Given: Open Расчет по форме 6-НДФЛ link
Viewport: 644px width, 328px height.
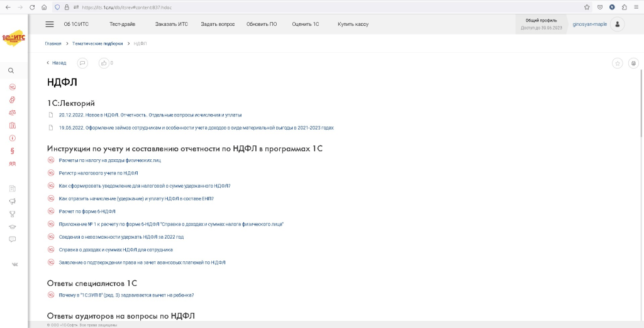Looking at the screenshot, I should click(x=87, y=212).
